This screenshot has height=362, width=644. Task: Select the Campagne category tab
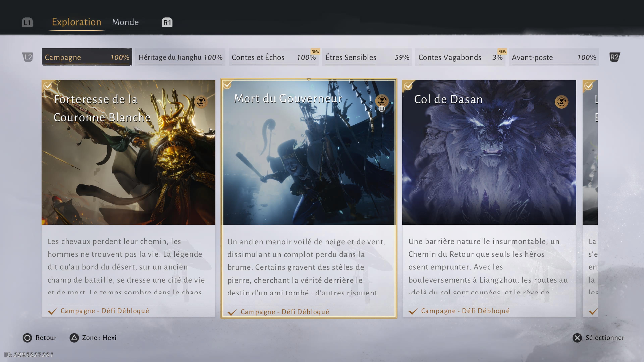click(87, 57)
